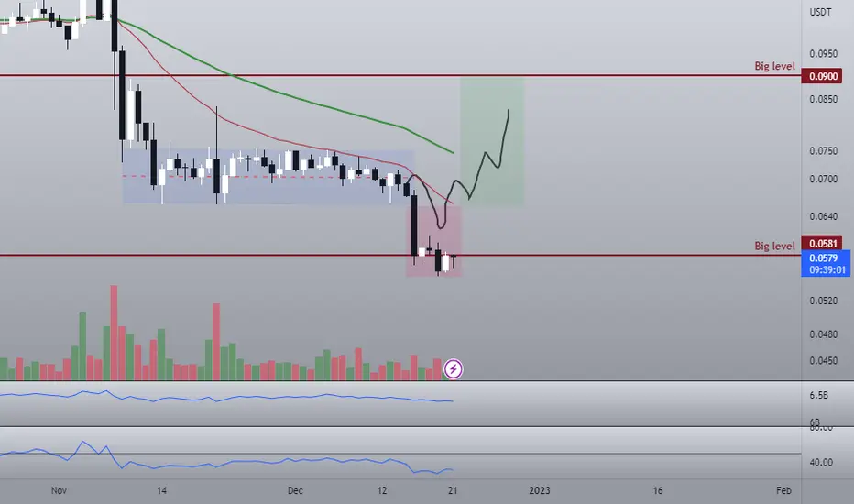Image resolution: width=854 pixels, height=504 pixels.
Task: Click the USDT currency label on price axis
Action: (x=820, y=11)
